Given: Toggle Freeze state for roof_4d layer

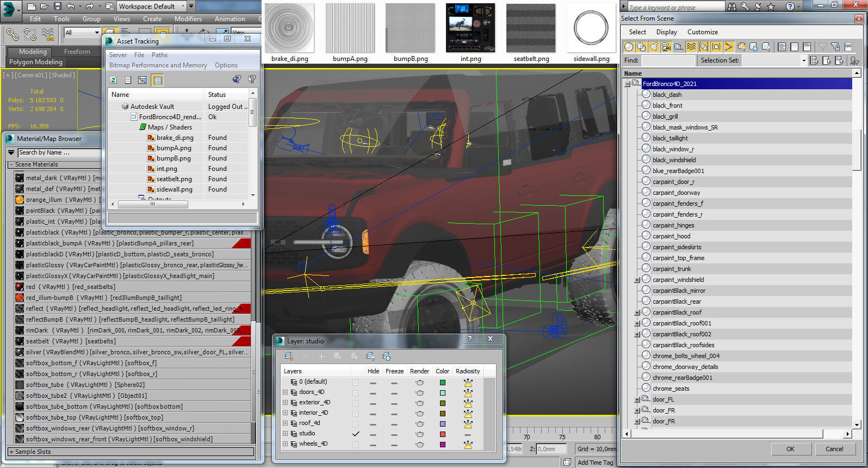Looking at the screenshot, I should (394, 424).
